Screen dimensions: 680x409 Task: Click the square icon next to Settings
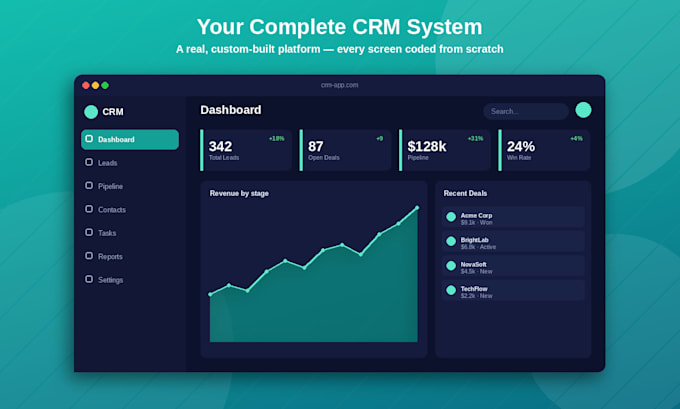point(89,279)
